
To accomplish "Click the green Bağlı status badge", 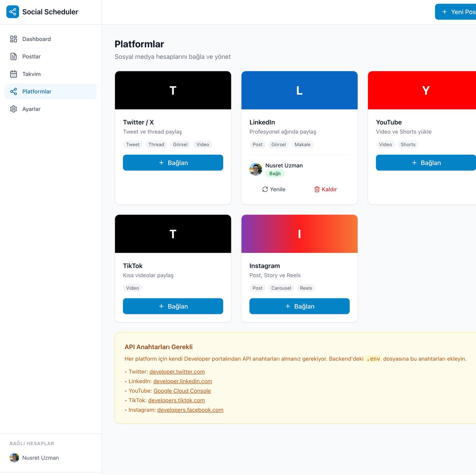I will click(x=275, y=174).
